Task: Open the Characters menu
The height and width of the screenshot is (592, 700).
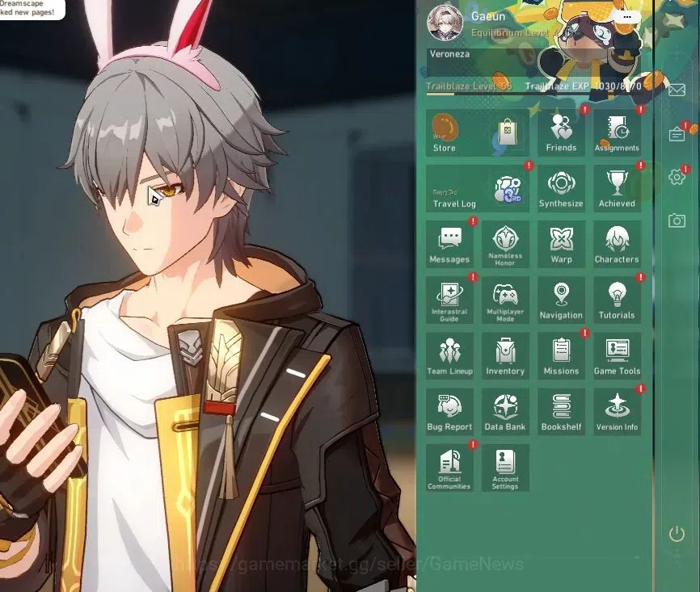Action: pyautogui.click(x=617, y=244)
